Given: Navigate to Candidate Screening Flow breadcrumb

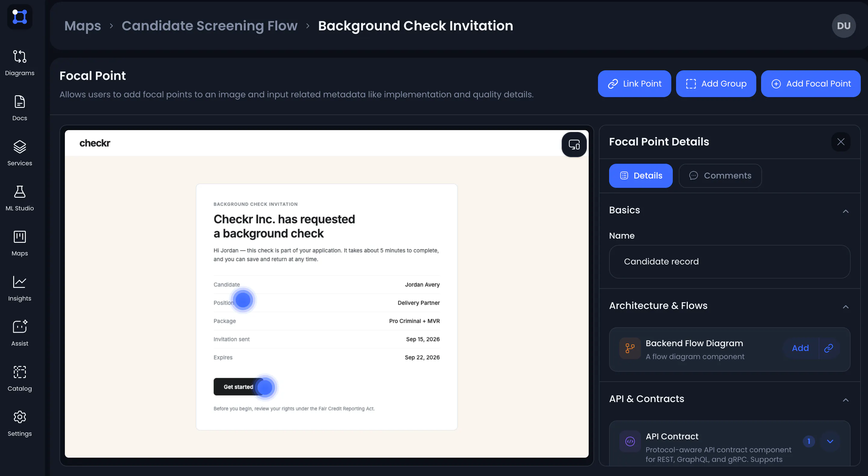Looking at the screenshot, I should [209, 26].
